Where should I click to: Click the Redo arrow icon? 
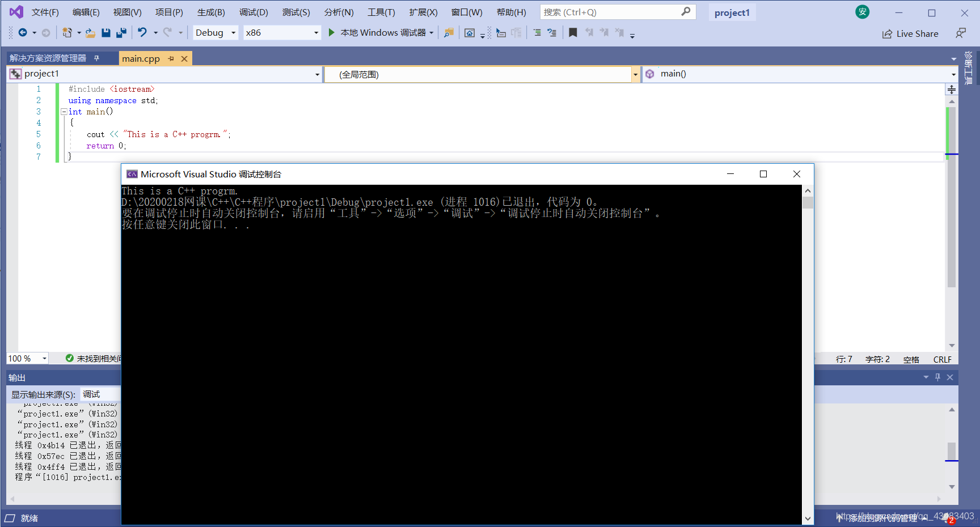167,32
